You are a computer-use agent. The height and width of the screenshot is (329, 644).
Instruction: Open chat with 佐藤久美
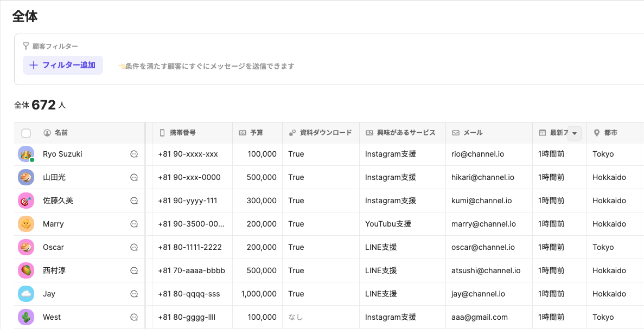(x=134, y=201)
